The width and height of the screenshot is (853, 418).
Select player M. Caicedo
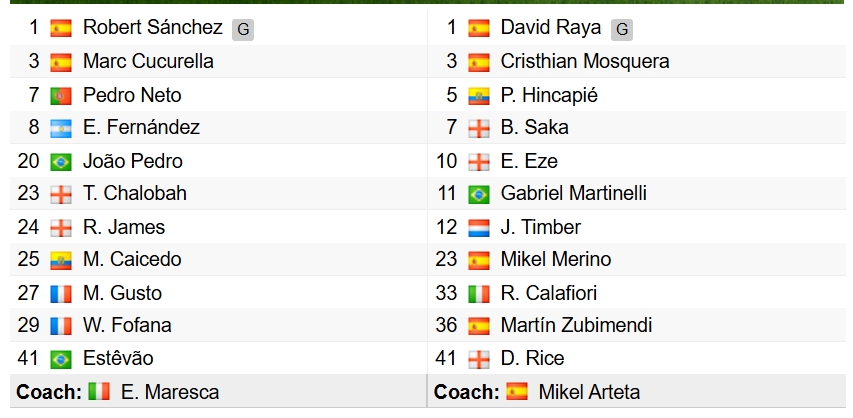[132, 260]
